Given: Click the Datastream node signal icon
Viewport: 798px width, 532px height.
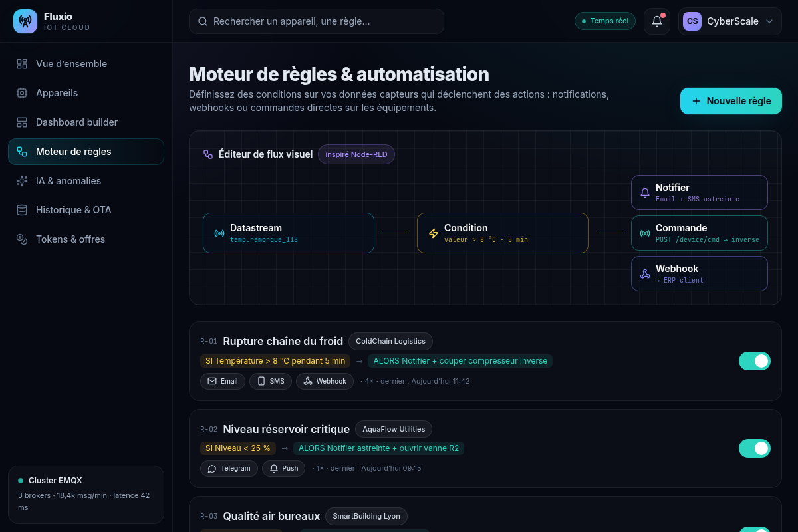Looking at the screenshot, I should 219,233.
